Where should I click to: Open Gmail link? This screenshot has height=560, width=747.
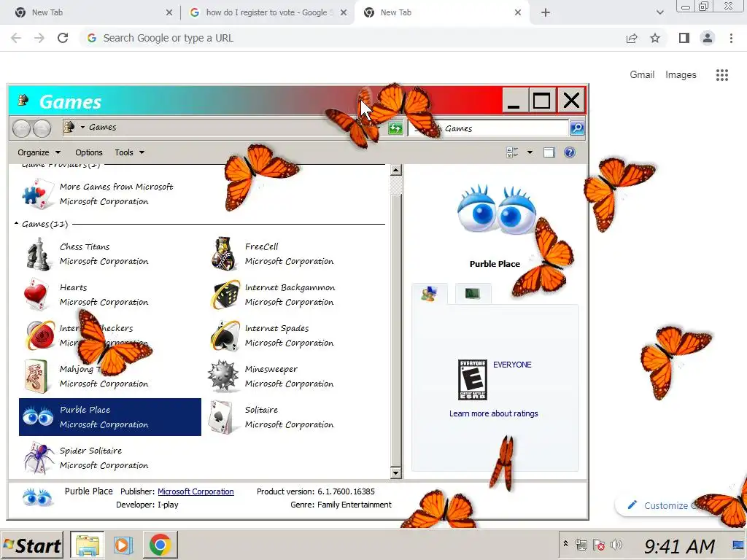tap(642, 75)
